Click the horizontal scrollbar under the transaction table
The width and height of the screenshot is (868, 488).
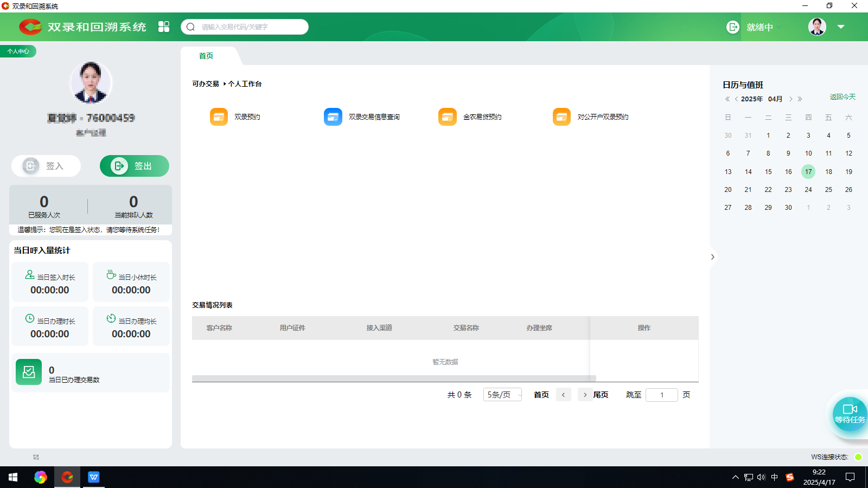tap(393, 378)
